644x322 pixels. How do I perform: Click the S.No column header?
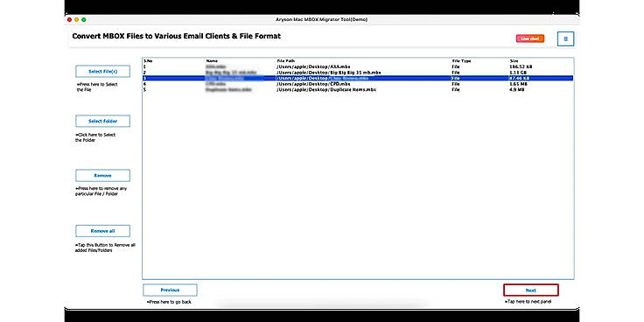(148, 60)
